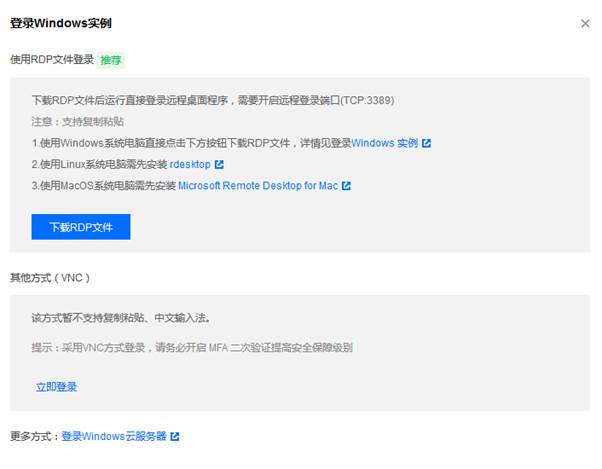This screenshot has width=602, height=469.
Task: Click the MFA 二次验证 hint text
Action: pos(192,348)
